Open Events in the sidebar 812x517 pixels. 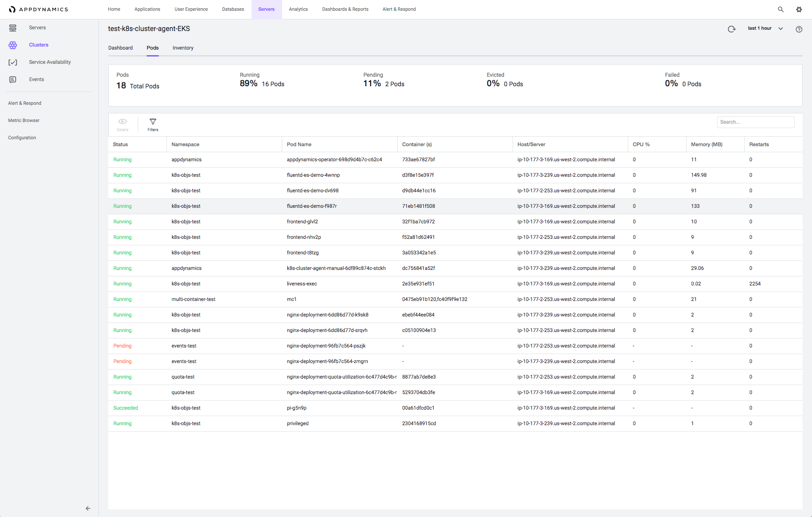(x=37, y=79)
